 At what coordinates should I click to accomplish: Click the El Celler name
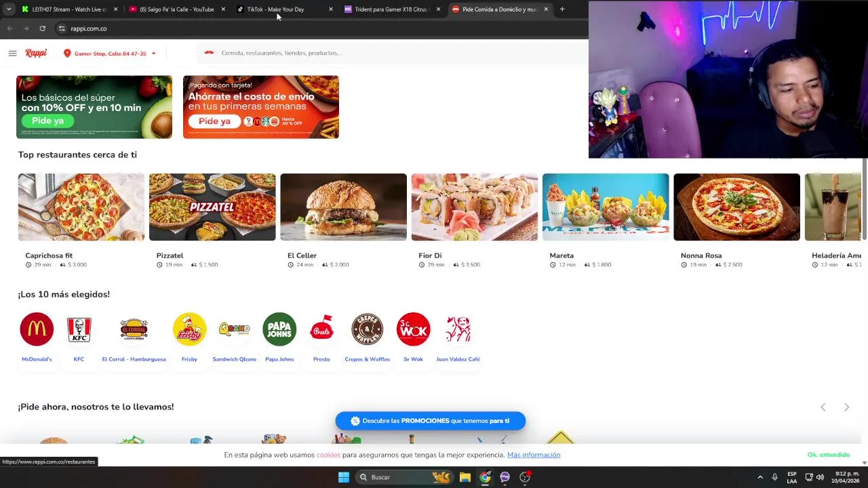pos(302,256)
